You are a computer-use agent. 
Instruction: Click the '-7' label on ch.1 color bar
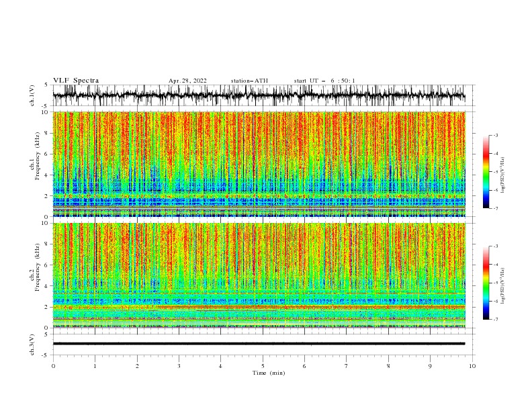coord(496,208)
